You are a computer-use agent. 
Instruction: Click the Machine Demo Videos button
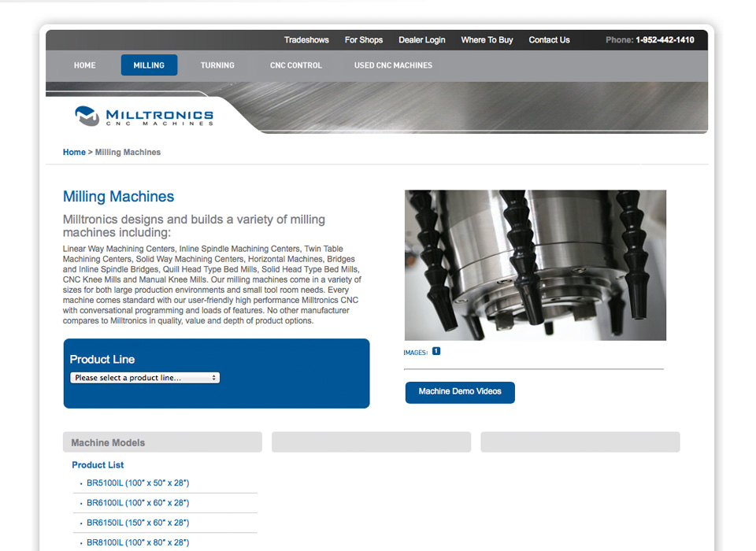tap(460, 393)
